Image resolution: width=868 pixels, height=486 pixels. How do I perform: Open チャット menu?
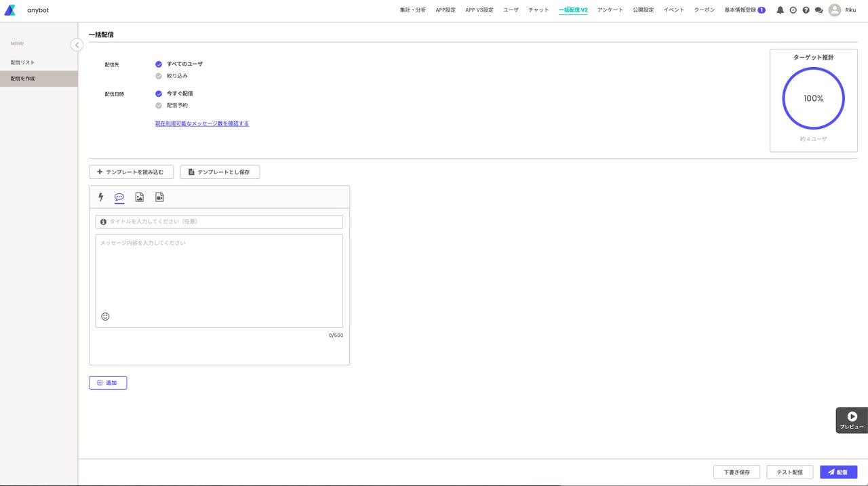point(538,10)
